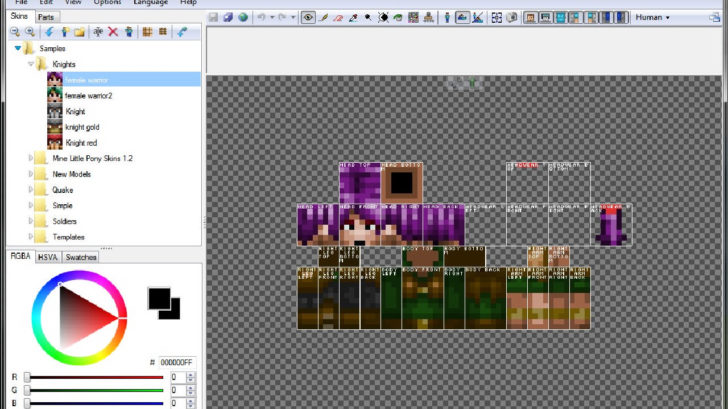
Task: Click the Save all skins icon
Action: 228,18
